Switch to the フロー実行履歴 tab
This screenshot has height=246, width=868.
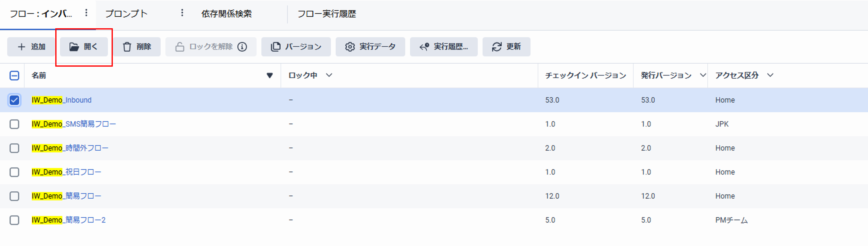point(327,14)
